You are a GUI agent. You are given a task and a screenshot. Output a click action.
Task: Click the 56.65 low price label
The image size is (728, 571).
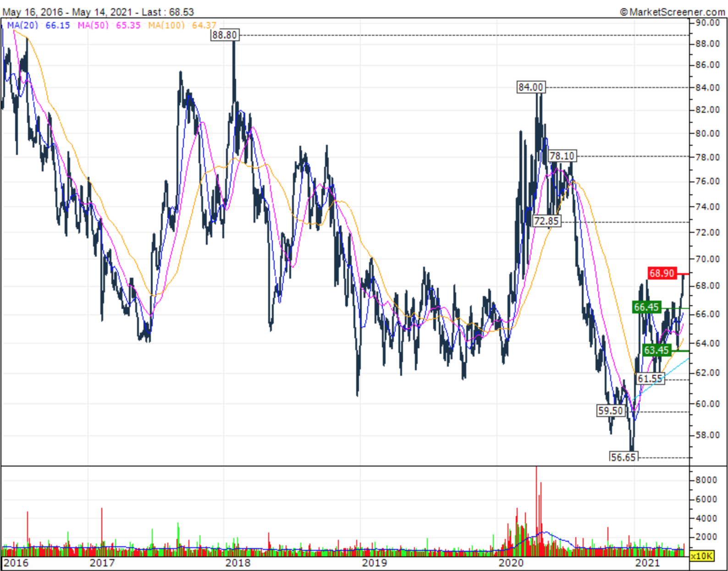[x=623, y=457]
